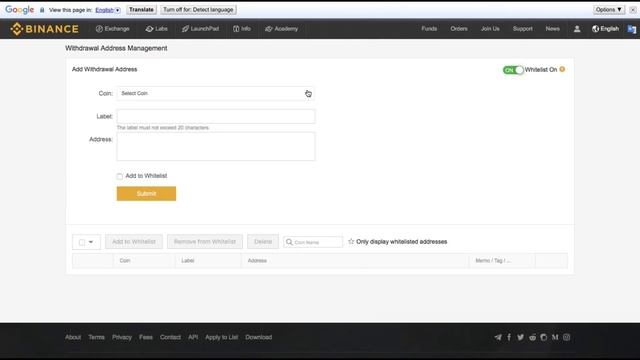
Task: Click Join Us in the navigation
Action: pos(490,29)
